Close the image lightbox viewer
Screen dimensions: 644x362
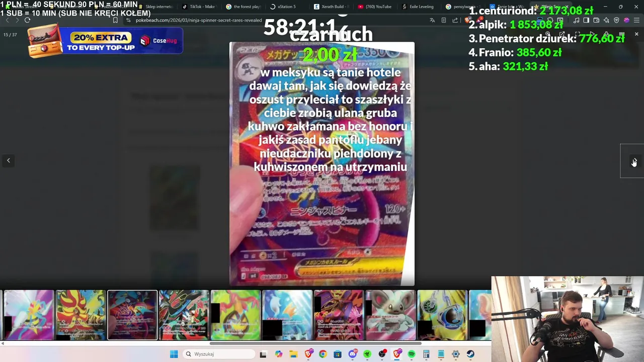click(636, 34)
